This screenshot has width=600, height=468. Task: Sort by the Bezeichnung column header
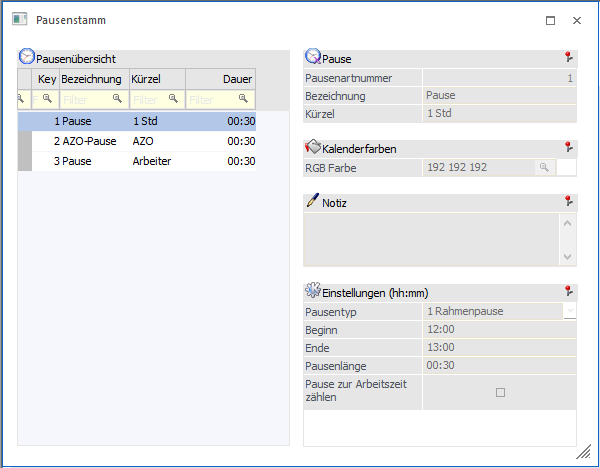point(92,79)
